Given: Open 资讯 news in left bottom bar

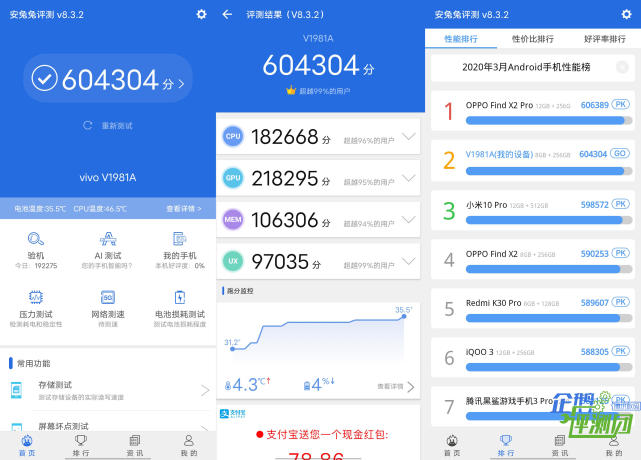Looking at the screenshot, I should 135,446.
